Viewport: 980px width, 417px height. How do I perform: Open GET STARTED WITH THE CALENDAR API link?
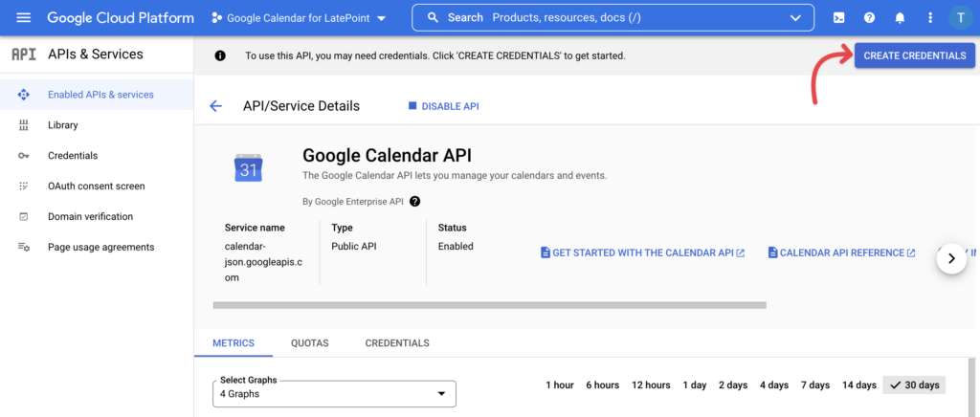coord(642,252)
